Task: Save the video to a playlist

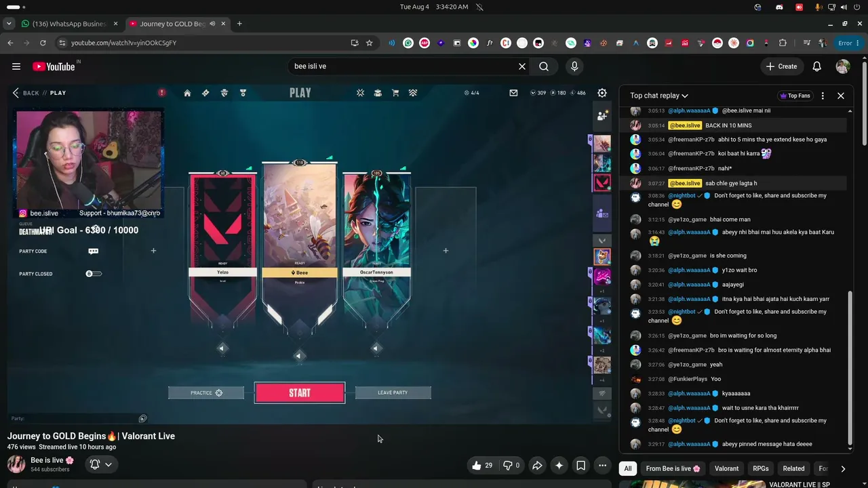Action: (x=580, y=465)
